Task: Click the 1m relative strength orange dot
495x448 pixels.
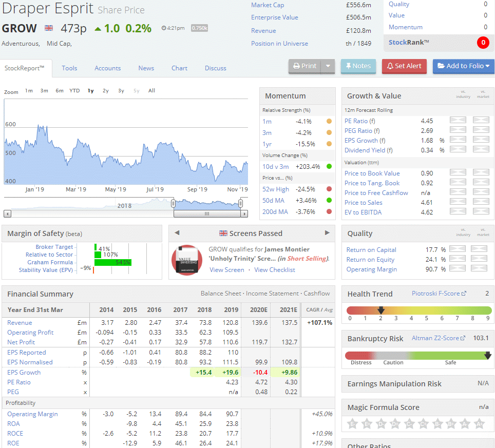Action: 329,121
